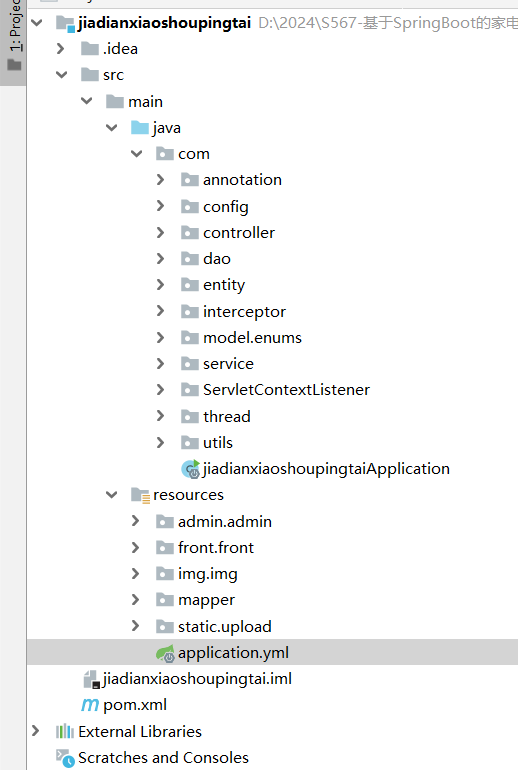The image size is (518, 770).
Task: Click the External Libraries icon
Action: 65,732
